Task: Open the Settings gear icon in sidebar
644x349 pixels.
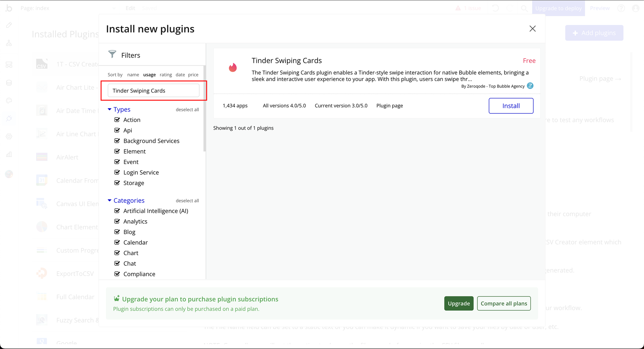Action: click(x=9, y=137)
